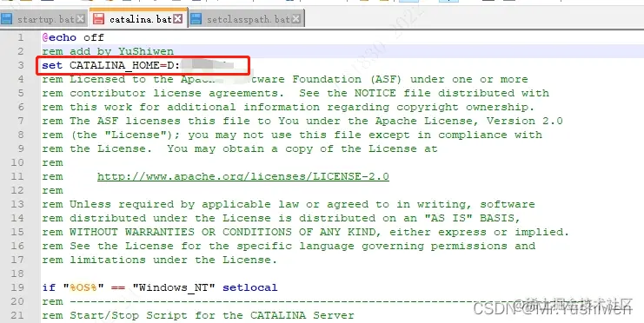Viewport: 644px width, 323px height.
Task: Open the apache.org LICENSE-2.0 link
Action: coord(243,176)
